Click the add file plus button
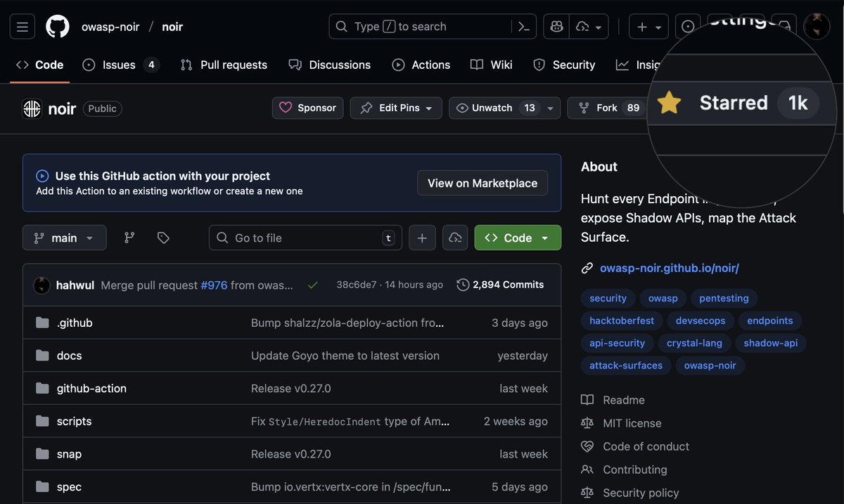 tap(422, 238)
